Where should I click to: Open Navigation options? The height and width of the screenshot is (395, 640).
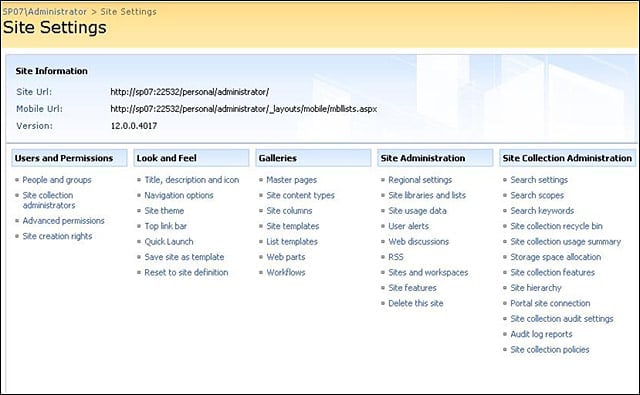(179, 195)
